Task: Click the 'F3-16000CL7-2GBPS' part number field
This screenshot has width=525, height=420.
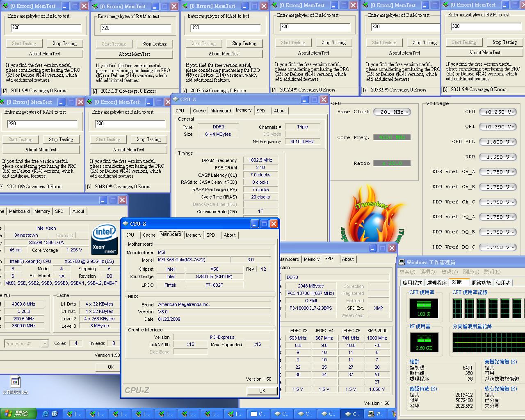Action: [311, 308]
